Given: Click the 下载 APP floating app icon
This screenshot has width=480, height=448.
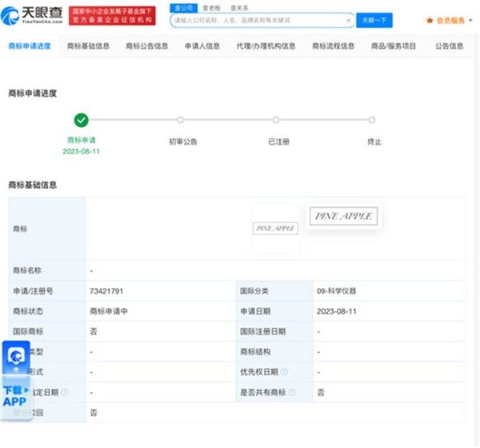Looking at the screenshot, I should [16, 358].
